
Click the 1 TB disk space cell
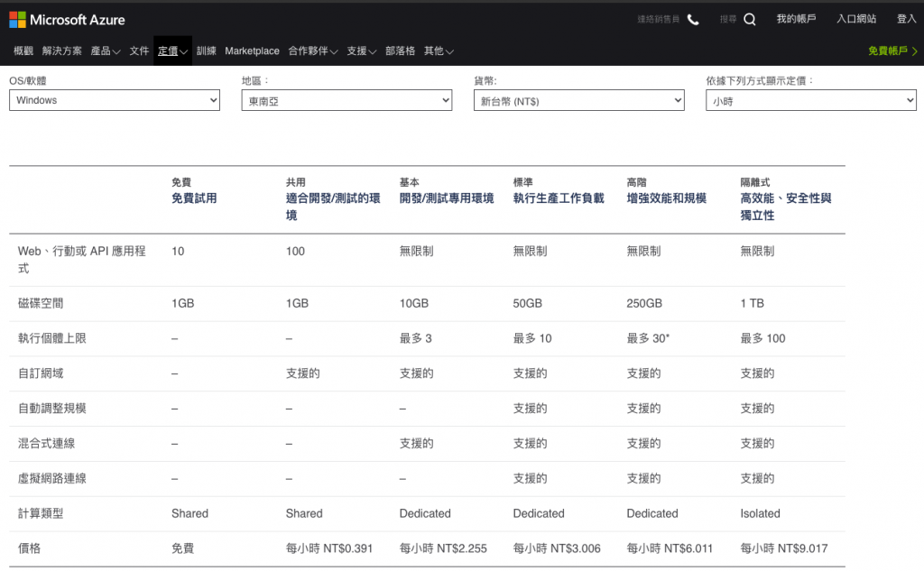coord(752,303)
